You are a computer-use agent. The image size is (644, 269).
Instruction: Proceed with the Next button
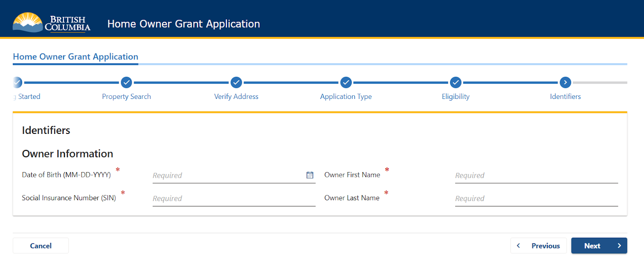coord(599,246)
